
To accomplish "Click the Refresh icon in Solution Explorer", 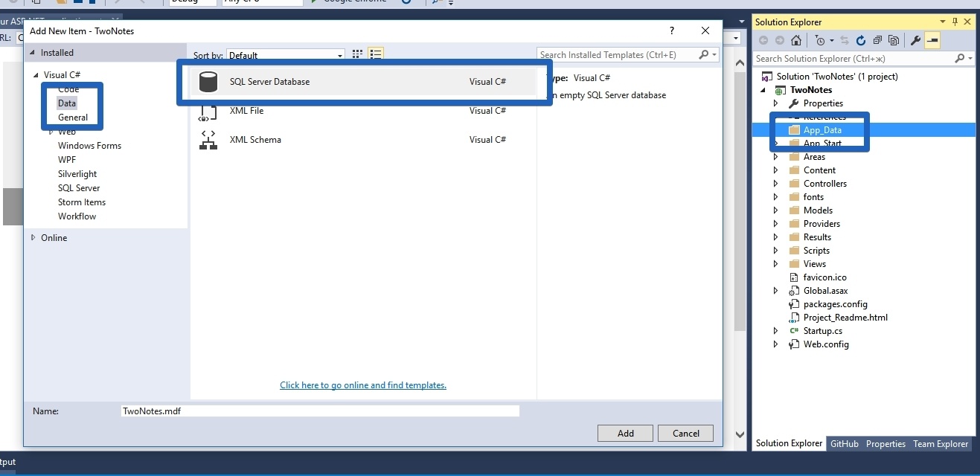I will tap(861, 40).
